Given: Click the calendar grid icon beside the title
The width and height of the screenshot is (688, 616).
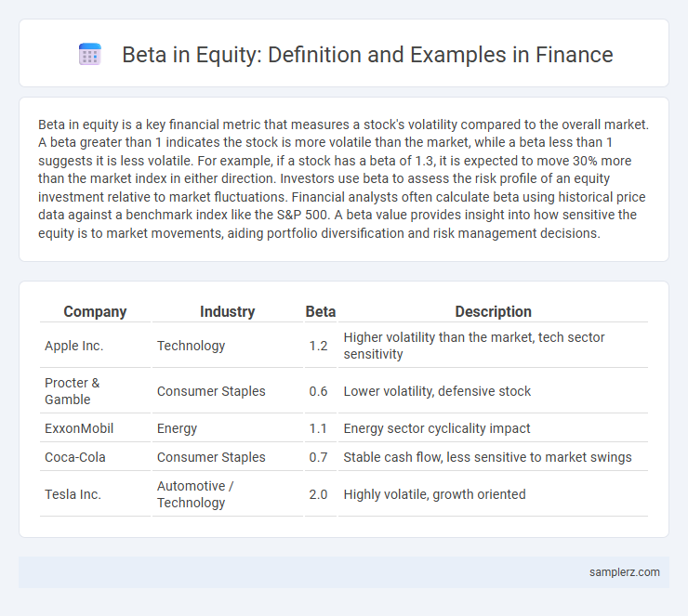Looking at the screenshot, I should point(90,55).
